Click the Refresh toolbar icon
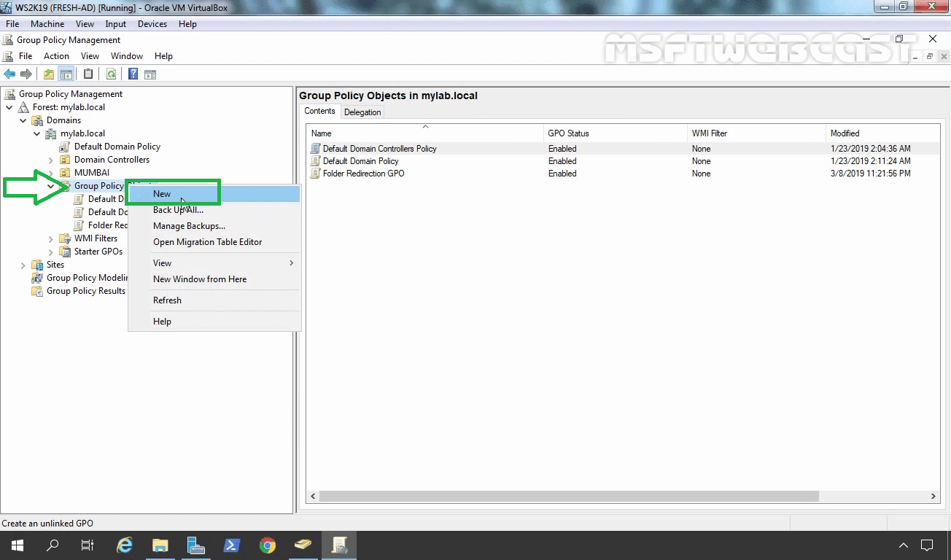The height and width of the screenshot is (560, 951). [x=111, y=74]
